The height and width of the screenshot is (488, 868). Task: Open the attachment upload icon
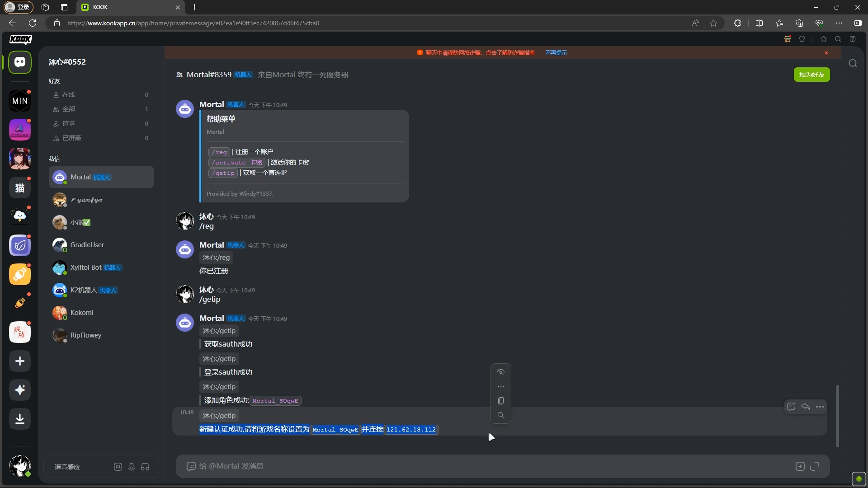coord(800,465)
